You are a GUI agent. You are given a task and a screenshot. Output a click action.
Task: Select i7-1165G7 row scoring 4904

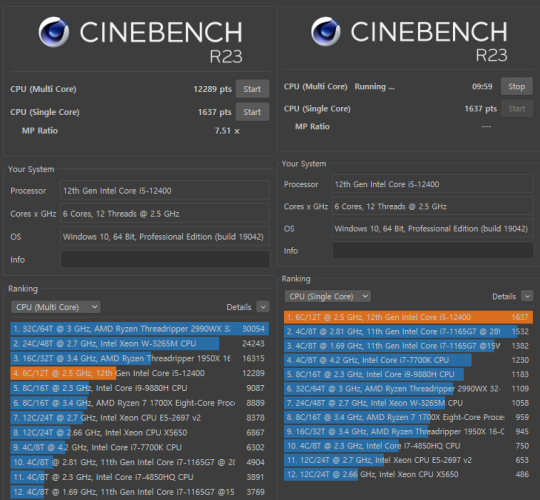[139, 462]
